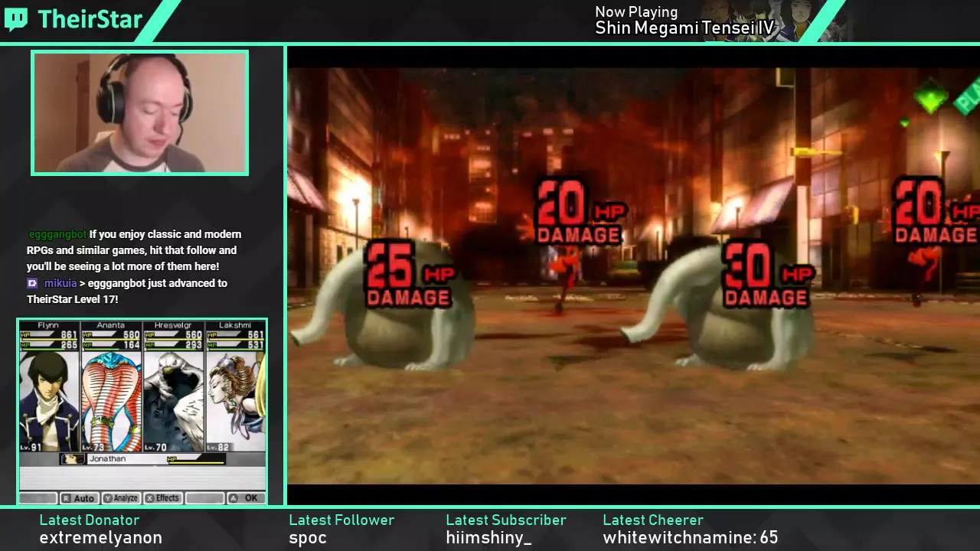Click Flynn's MP bar showing 265

[x=49, y=345]
